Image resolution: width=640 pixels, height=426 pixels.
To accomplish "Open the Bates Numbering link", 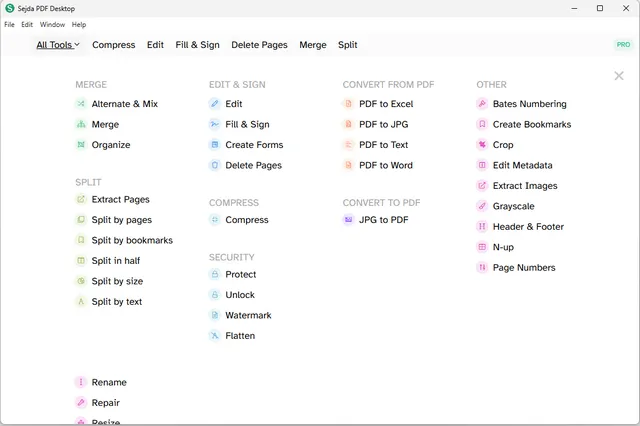I will 529,104.
